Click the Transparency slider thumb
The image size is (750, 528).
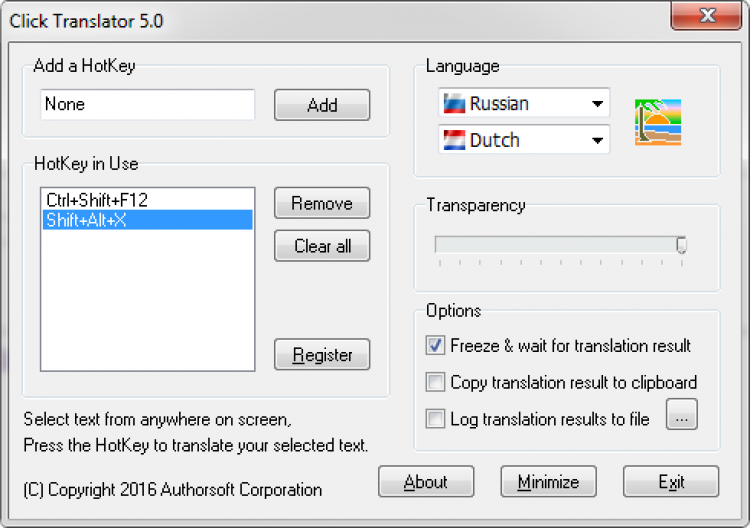682,245
